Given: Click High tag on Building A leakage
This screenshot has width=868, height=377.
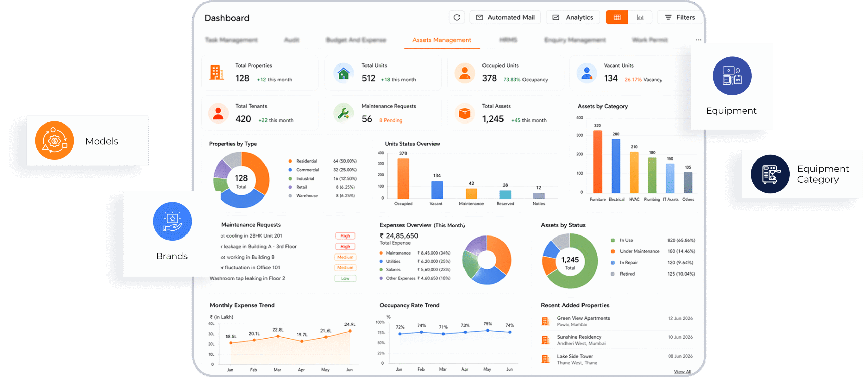Looking at the screenshot, I should (345, 246).
